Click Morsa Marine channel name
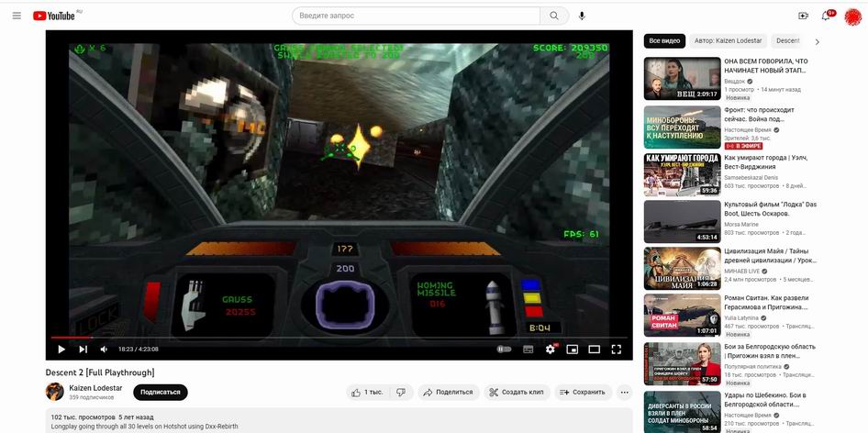This screenshot has width=868, height=433. coord(742,224)
